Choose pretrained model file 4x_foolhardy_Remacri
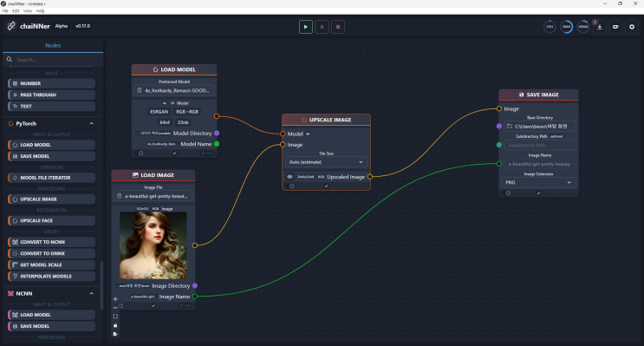Image resolution: width=644 pixels, height=346 pixels. pyautogui.click(x=174, y=90)
